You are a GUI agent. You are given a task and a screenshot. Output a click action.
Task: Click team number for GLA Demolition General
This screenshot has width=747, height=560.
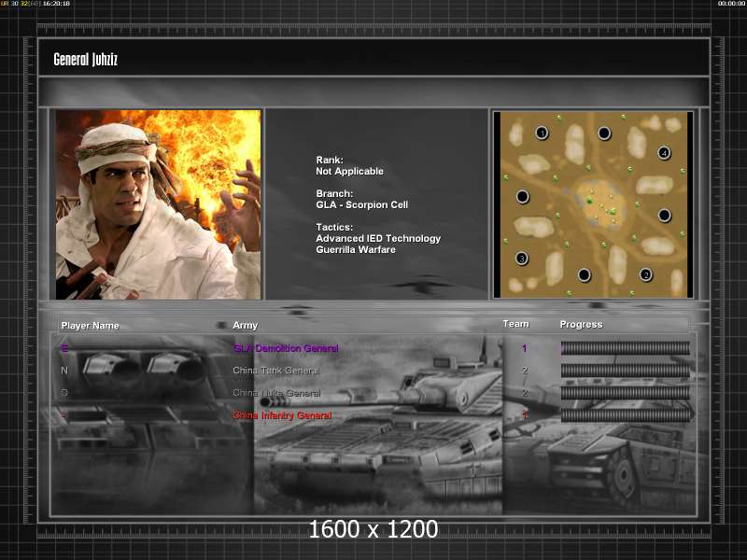point(525,348)
